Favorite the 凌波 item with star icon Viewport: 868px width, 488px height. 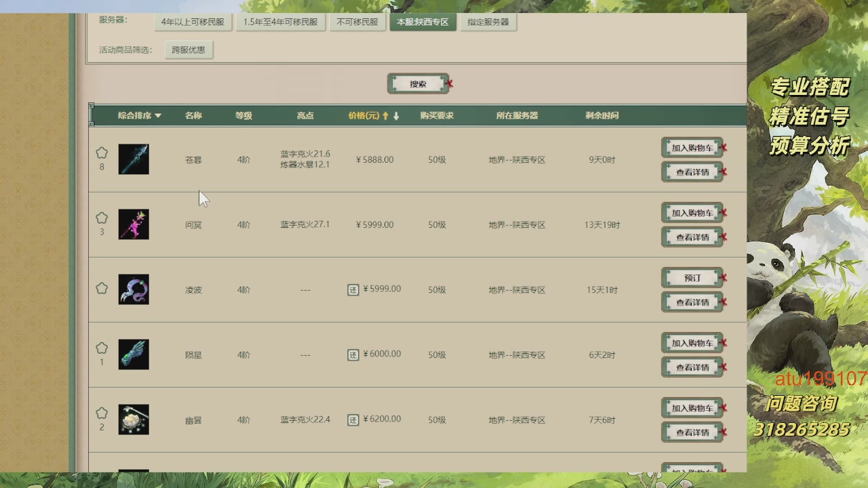click(102, 288)
